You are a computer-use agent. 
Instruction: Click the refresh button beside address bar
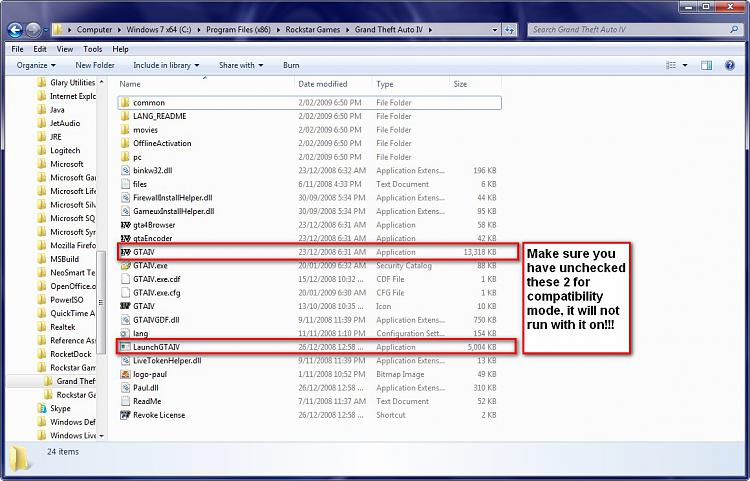click(509, 30)
